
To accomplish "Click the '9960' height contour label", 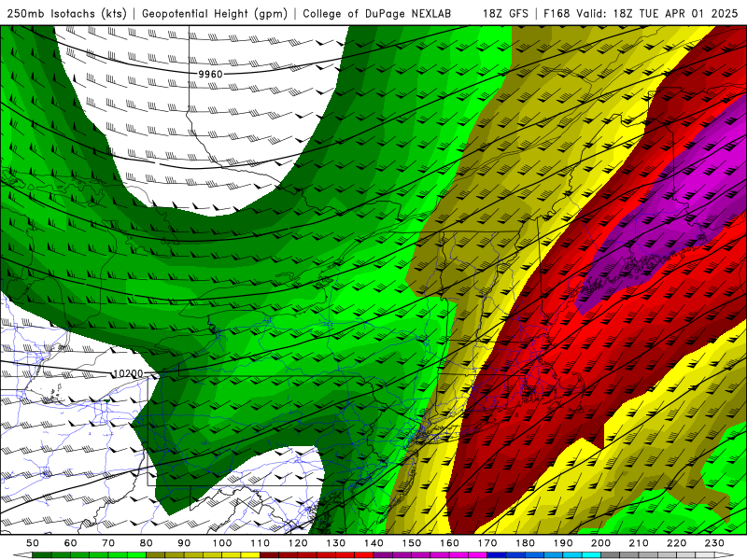I will 211,75.
